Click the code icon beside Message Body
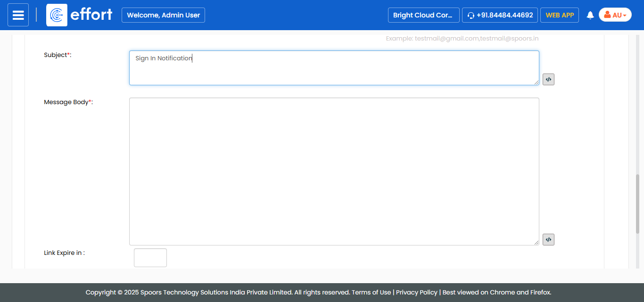 (x=548, y=240)
